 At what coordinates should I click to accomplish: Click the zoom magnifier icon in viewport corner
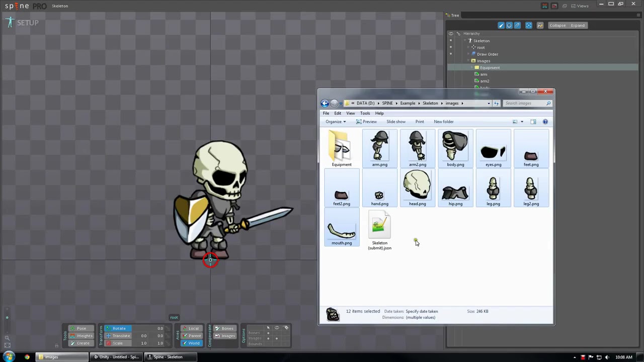click(7, 338)
